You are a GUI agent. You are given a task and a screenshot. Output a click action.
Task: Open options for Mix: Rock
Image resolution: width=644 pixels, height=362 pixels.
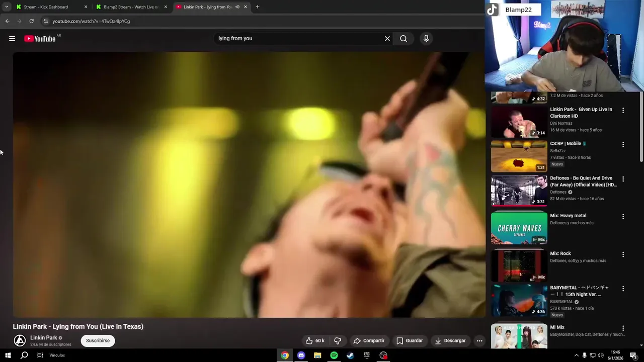pyautogui.click(x=623, y=254)
